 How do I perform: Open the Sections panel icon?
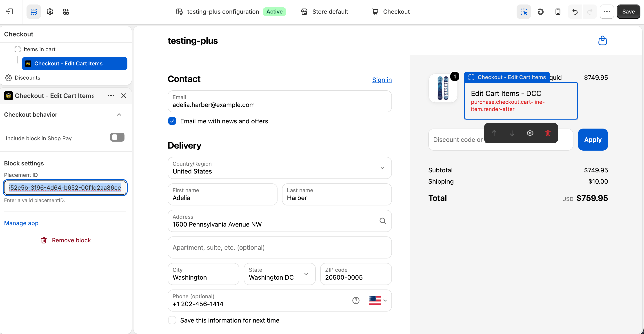pos(33,12)
